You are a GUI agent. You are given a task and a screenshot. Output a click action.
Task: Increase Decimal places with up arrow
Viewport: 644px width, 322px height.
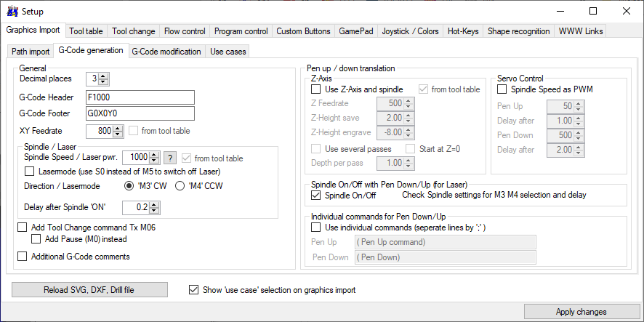click(x=104, y=76)
